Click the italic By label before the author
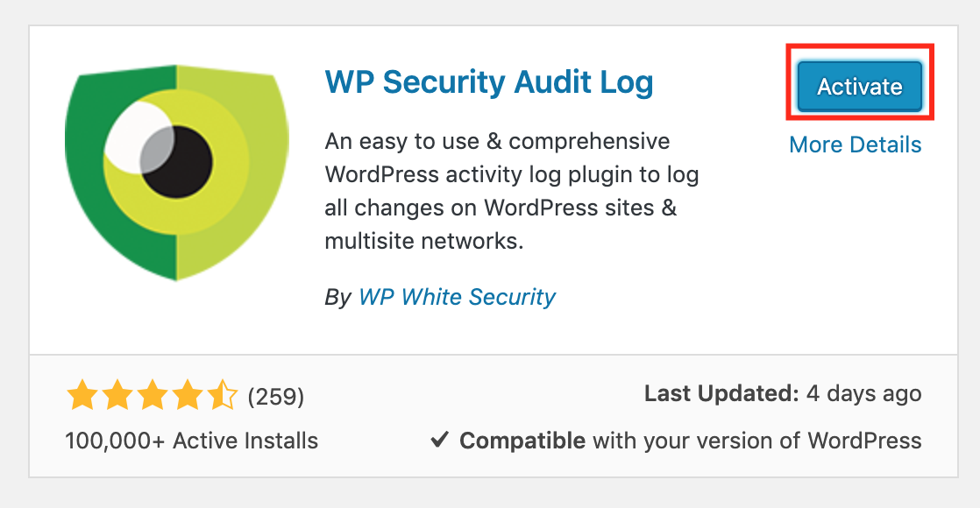Image resolution: width=980 pixels, height=508 pixels. click(338, 297)
